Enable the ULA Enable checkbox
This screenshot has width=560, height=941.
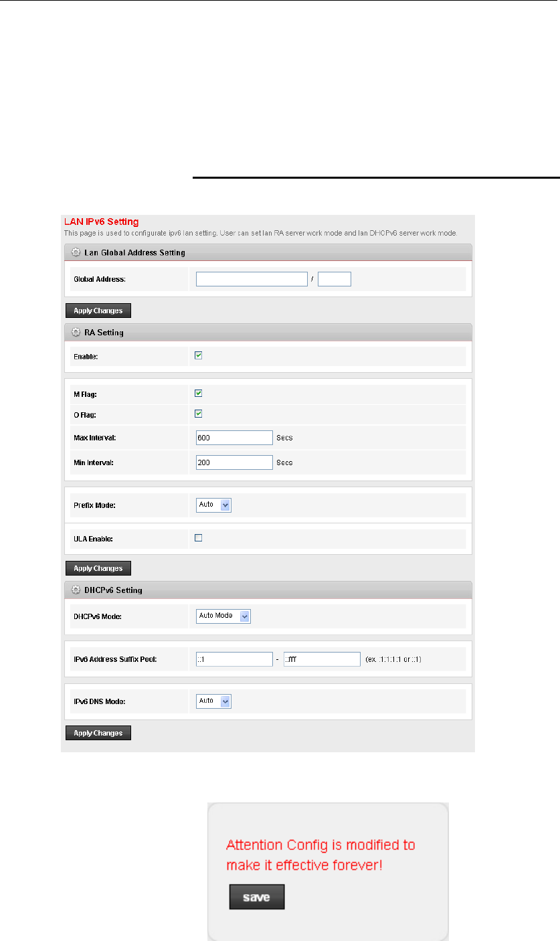[198, 537]
